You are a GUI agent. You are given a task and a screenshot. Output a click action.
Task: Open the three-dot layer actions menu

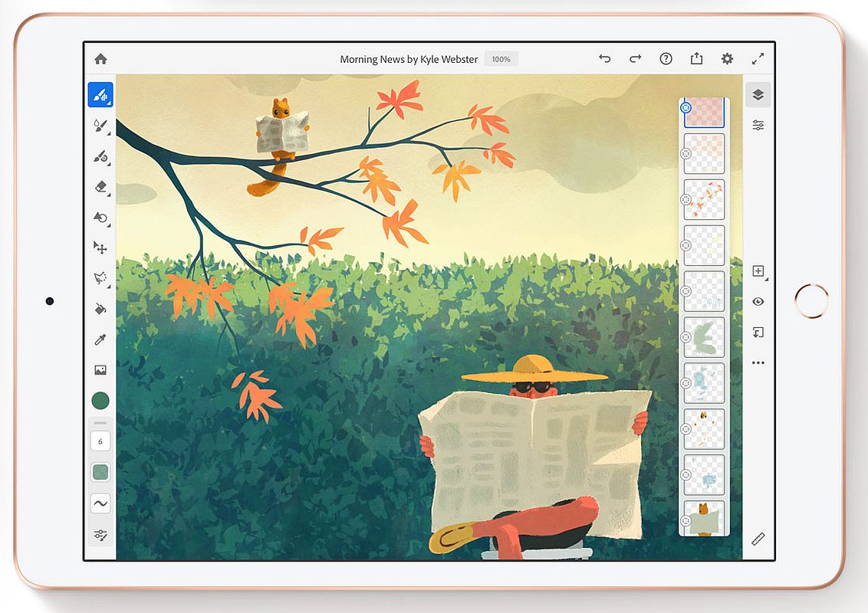click(758, 363)
